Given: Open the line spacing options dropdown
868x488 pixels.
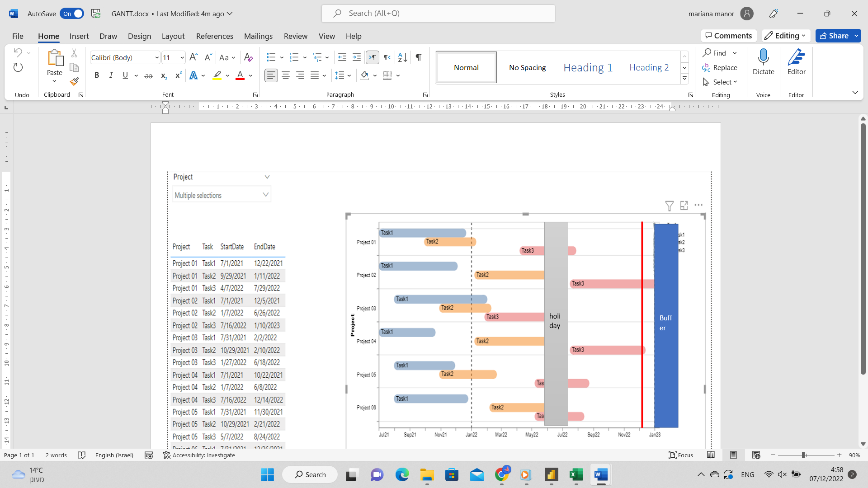Looking at the screenshot, I should coord(349,75).
